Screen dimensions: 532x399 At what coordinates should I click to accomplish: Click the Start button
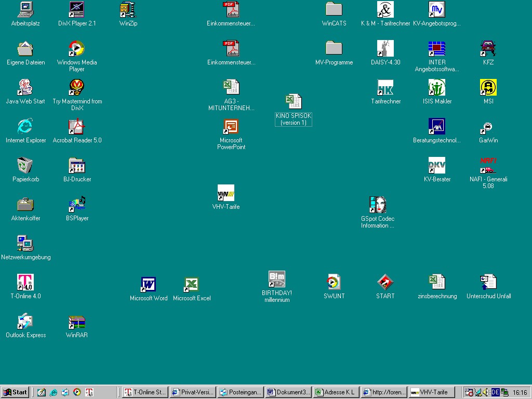[x=15, y=392]
